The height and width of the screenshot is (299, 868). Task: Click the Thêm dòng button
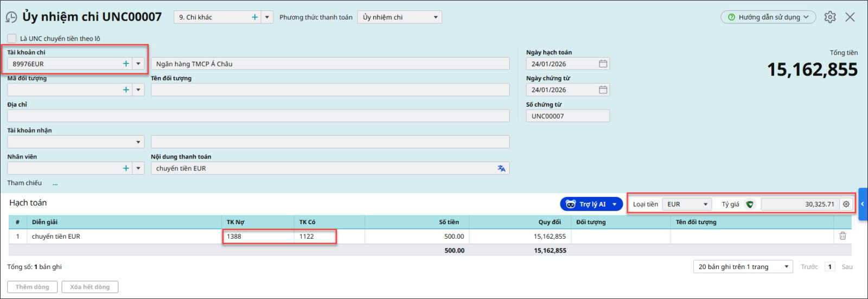32,287
